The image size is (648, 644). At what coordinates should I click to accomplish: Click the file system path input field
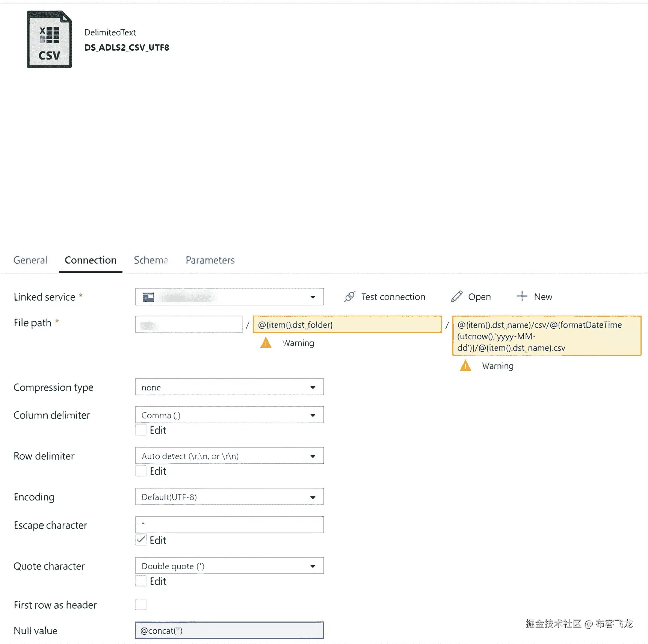pos(189,324)
